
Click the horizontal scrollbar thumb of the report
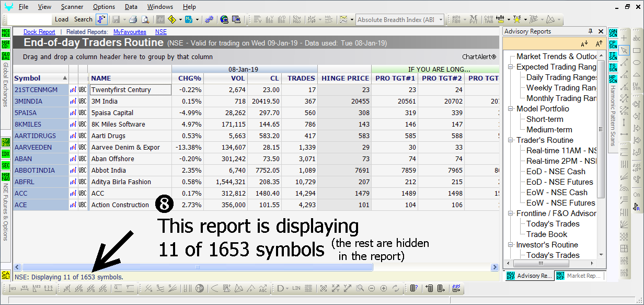(x=197, y=267)
